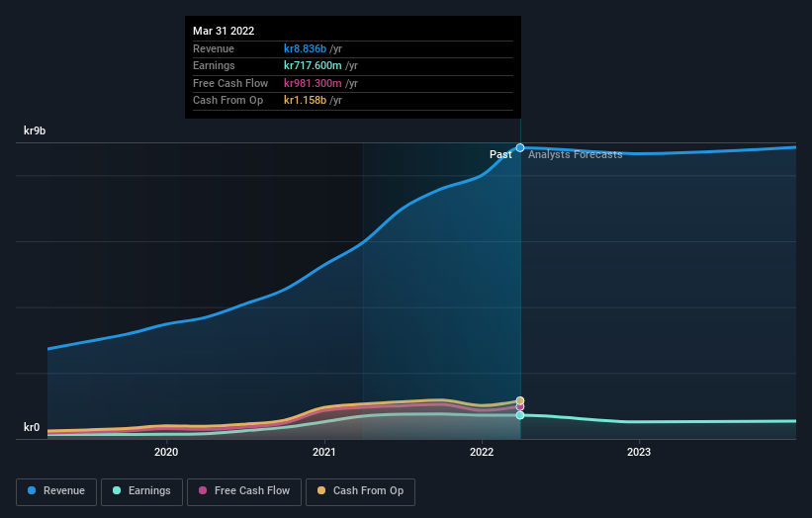812x518 pixels.
Task: Select the Revenue data point on the blue line
Action: point(520,147)
